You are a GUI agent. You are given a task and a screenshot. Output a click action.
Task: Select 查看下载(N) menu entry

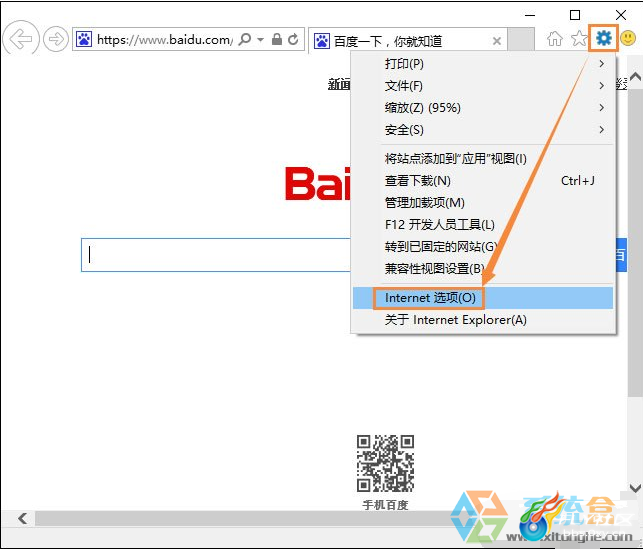pos(483,180)
